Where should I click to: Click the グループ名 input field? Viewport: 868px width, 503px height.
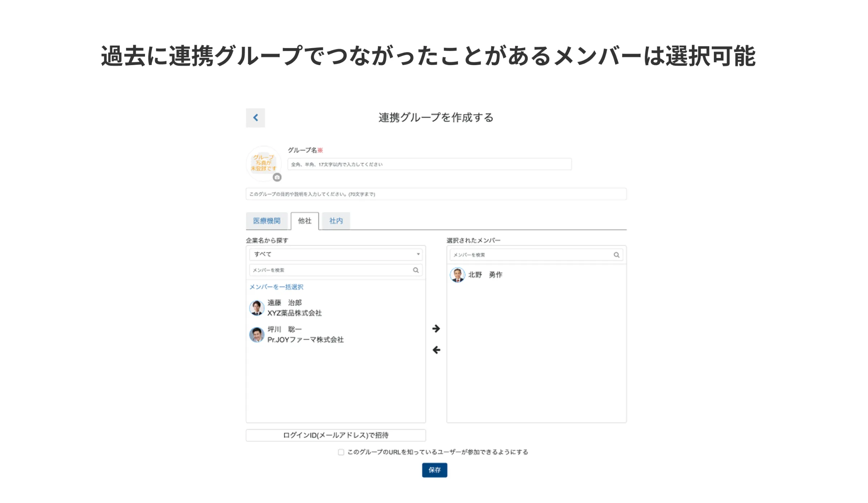click(429, 164)
